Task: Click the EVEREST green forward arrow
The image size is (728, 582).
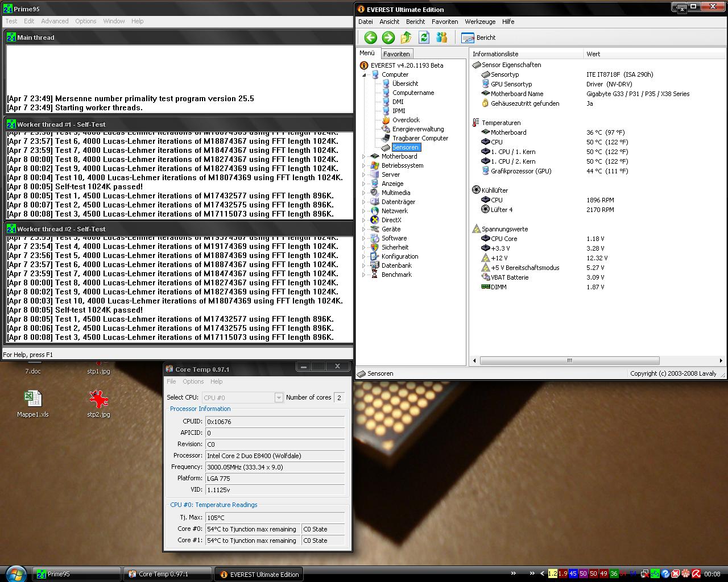Action: (x=388, y=38)
